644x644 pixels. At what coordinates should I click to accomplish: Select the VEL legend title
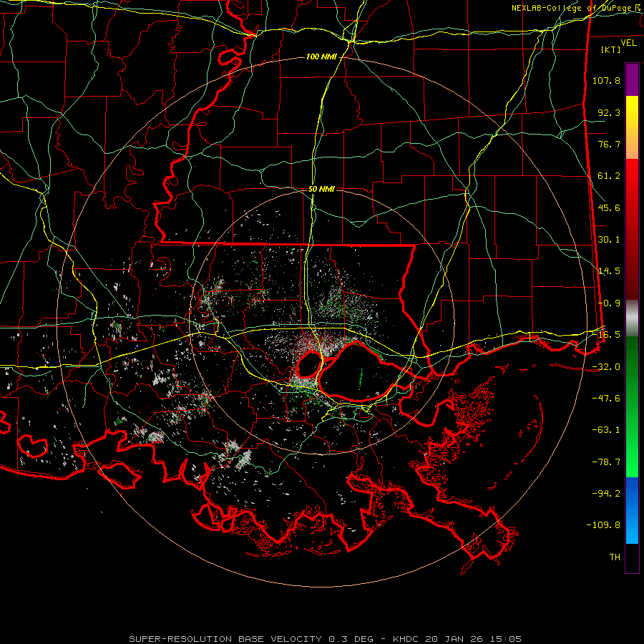tap(628, 43)
